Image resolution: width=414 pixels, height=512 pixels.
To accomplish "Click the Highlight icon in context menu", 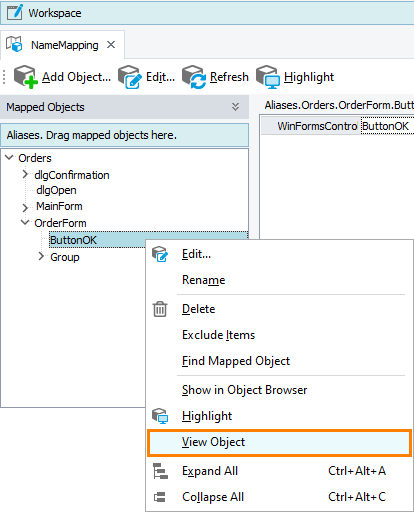I will [160, 416].
